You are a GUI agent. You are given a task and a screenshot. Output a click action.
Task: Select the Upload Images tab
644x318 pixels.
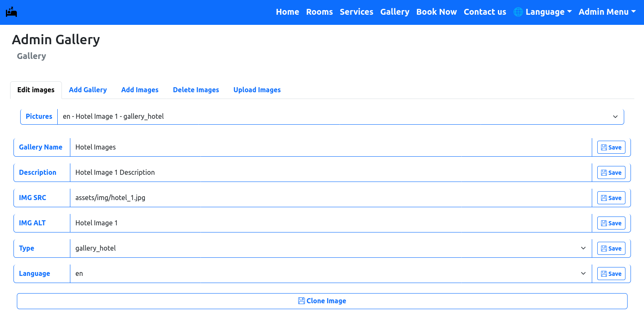pyautogui.click(x=257, y=90)
